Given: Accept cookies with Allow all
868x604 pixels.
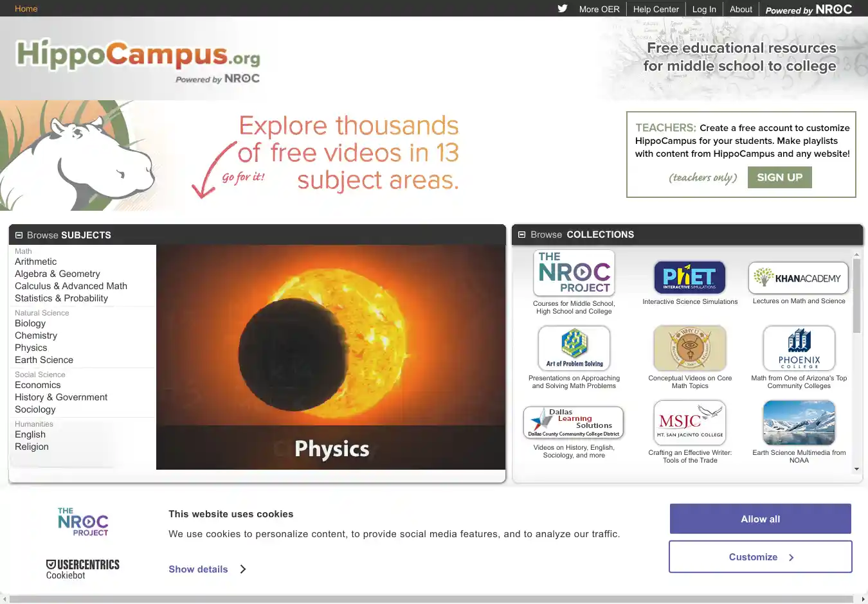Looking at the screenshot, I should pos(760,519).
